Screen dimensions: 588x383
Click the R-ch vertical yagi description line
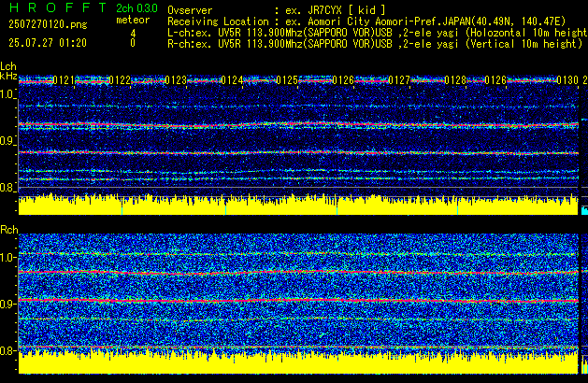(x=375, y=44)
